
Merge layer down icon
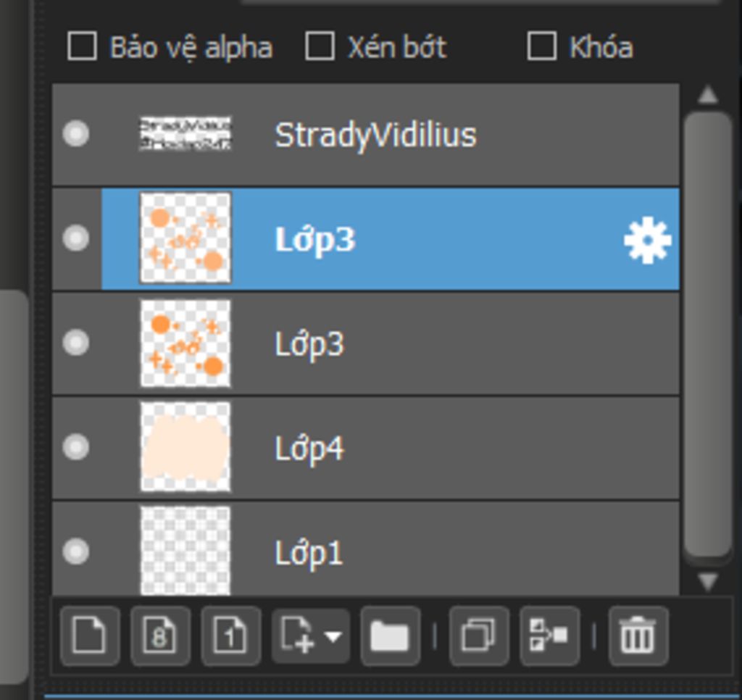(x=549, y=636)
